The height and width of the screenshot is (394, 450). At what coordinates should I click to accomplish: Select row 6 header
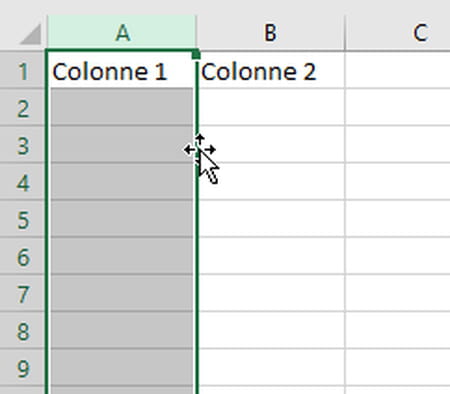[22, 256]
